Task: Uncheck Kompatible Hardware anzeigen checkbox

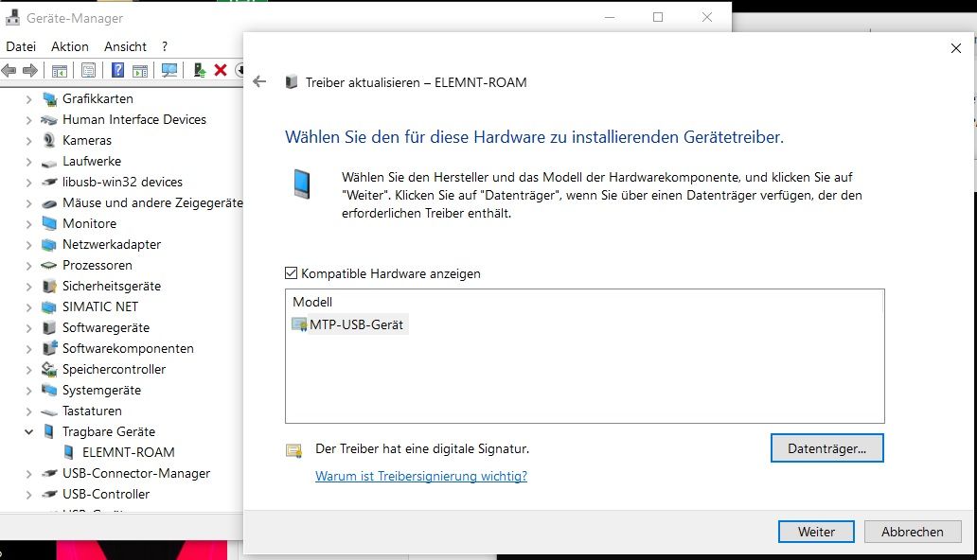Action: [x=292, y=273]
